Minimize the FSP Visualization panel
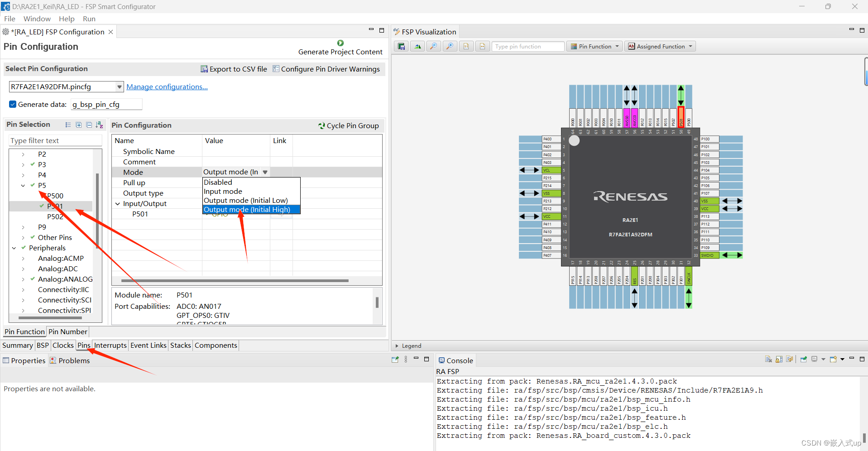 pos(851,30)
